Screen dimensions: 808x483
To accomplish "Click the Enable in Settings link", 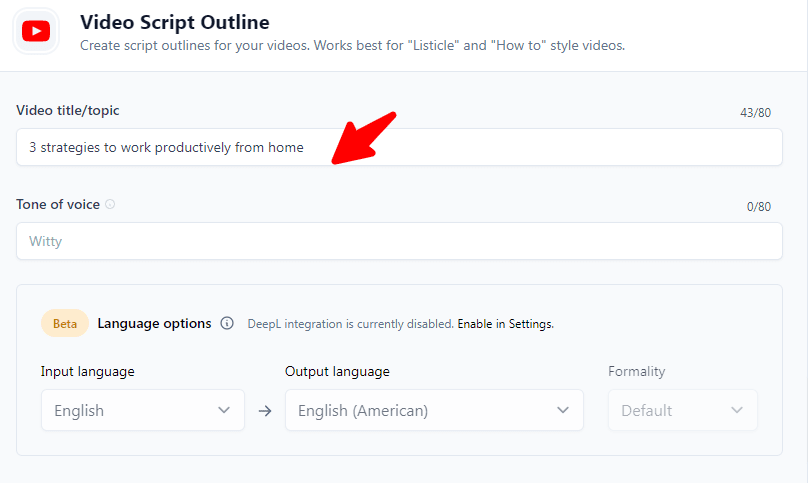I will (x=505, y=324).
